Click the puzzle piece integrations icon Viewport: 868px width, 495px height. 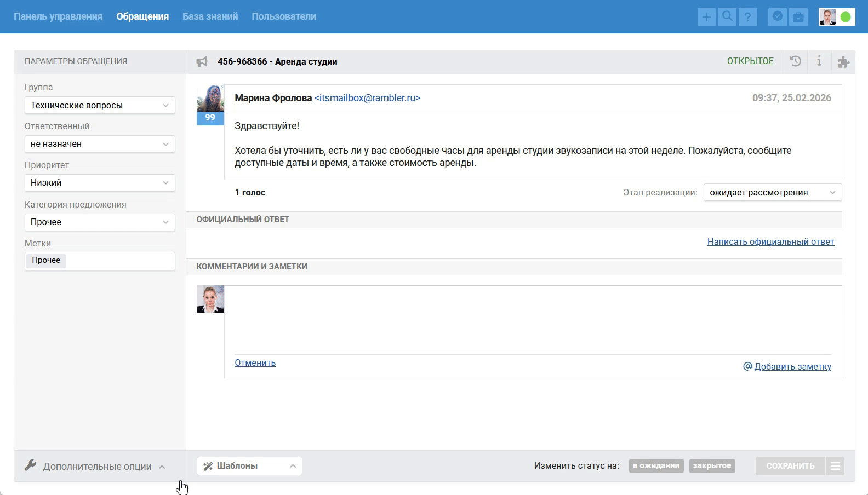843,62
